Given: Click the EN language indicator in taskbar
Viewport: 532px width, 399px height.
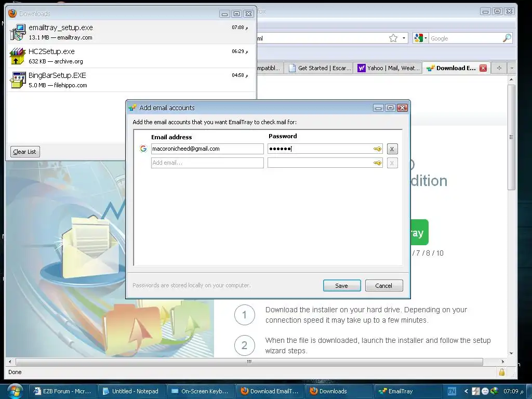Looking at the screenshot, I should (451, 391).
